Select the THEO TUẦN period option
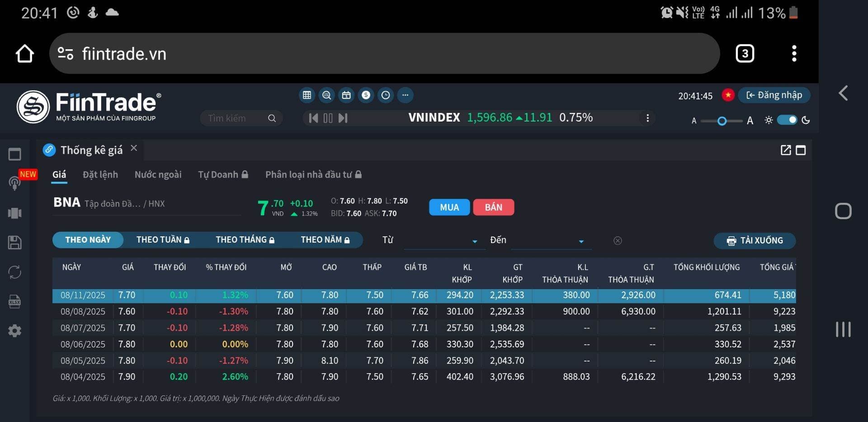Screen dimensions: 868x422 tap(163, 240)
